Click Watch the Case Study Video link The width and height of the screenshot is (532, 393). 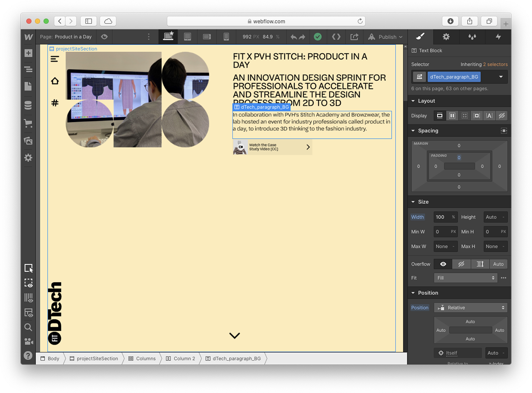tap(272, 147)
